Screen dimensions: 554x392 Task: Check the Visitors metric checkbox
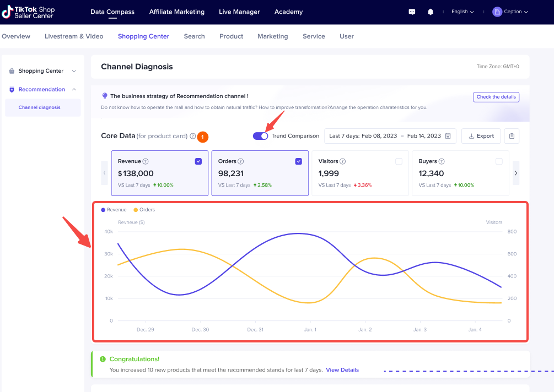click(x=399, y=161)
